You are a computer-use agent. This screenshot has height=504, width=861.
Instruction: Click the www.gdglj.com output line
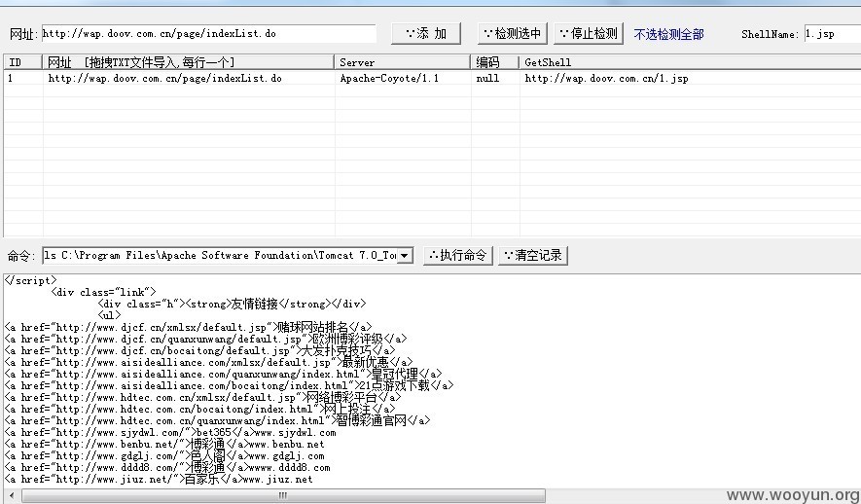164,455
